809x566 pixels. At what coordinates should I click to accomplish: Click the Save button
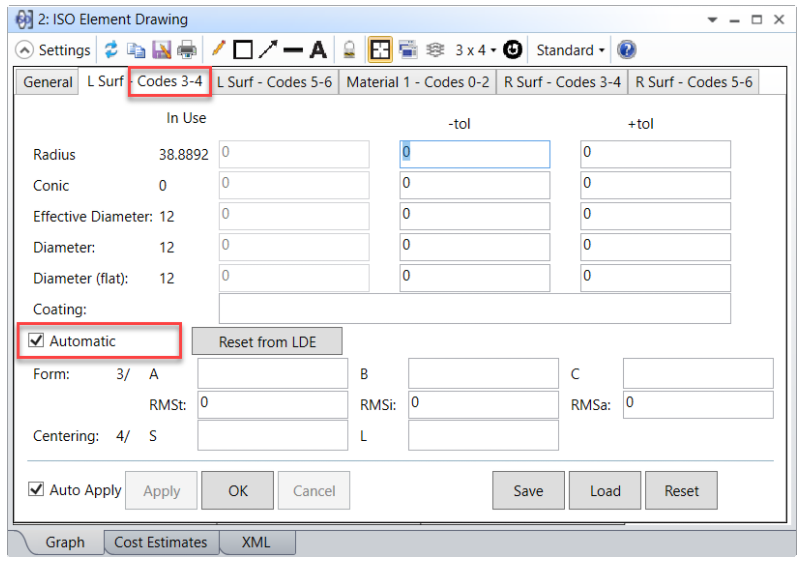click(528, 490)
